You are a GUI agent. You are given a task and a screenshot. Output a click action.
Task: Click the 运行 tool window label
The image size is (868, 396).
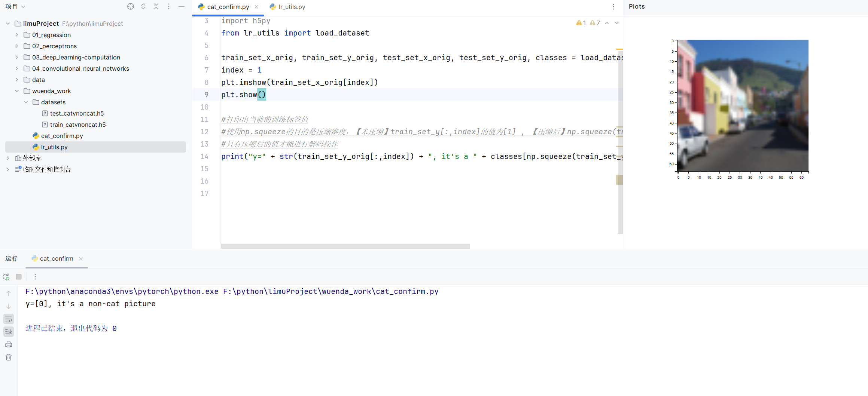[x=12, y=258]
